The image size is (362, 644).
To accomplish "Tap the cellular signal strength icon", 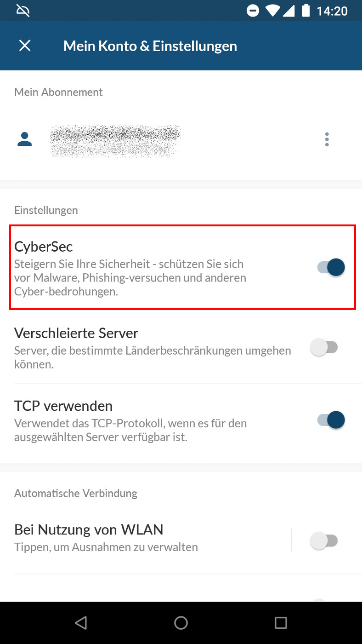I will [288, 11].
